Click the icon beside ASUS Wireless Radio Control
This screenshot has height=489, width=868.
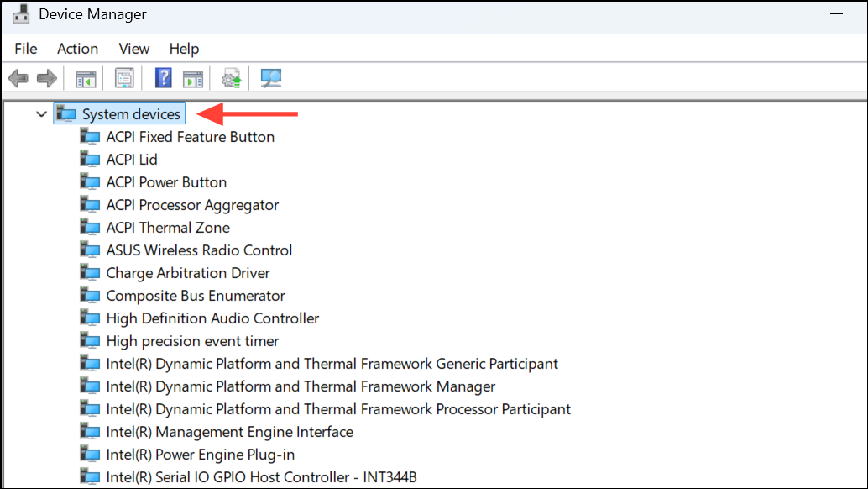pos(90,250)
